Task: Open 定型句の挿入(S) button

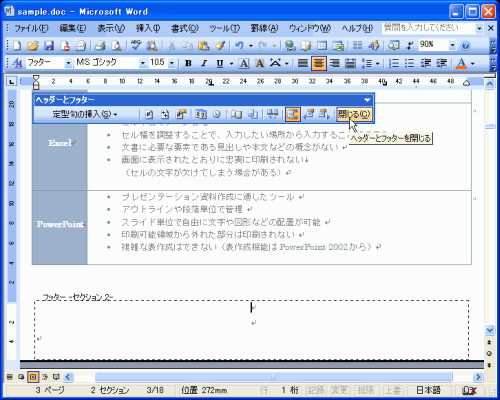Action: 85,114
